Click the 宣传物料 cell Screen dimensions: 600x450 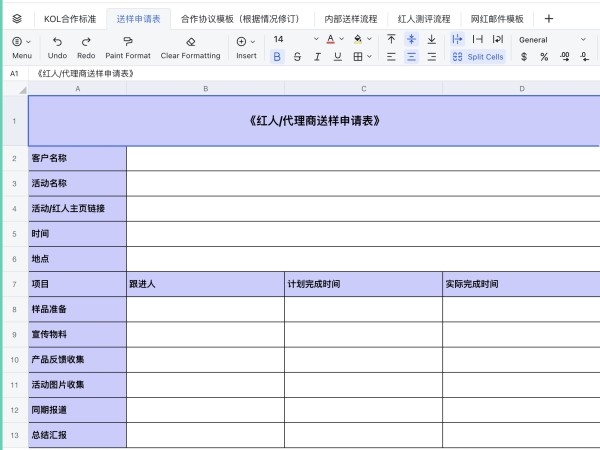click(x=77, y=334)
